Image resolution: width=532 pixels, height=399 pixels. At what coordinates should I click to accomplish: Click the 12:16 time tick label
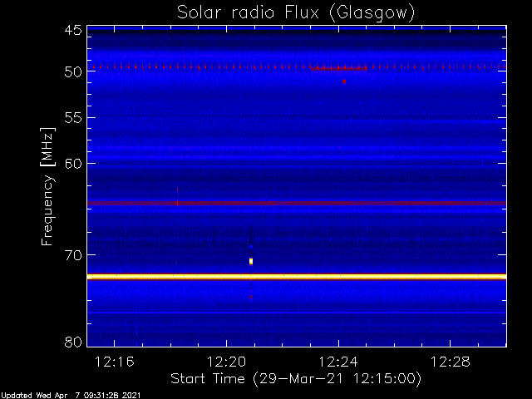[x=115, y=362]
